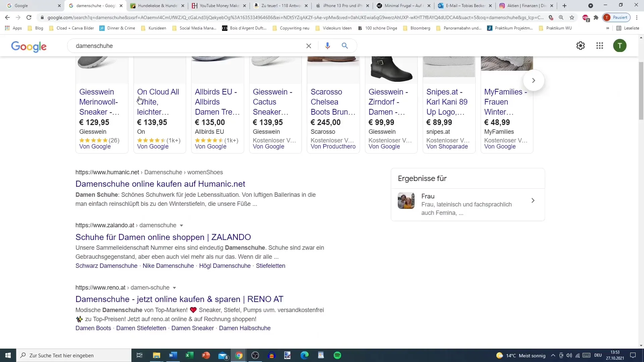This screenshot has width=644, height=362.
Task: Click the browser address bar URL
Action: click(295, 17)
